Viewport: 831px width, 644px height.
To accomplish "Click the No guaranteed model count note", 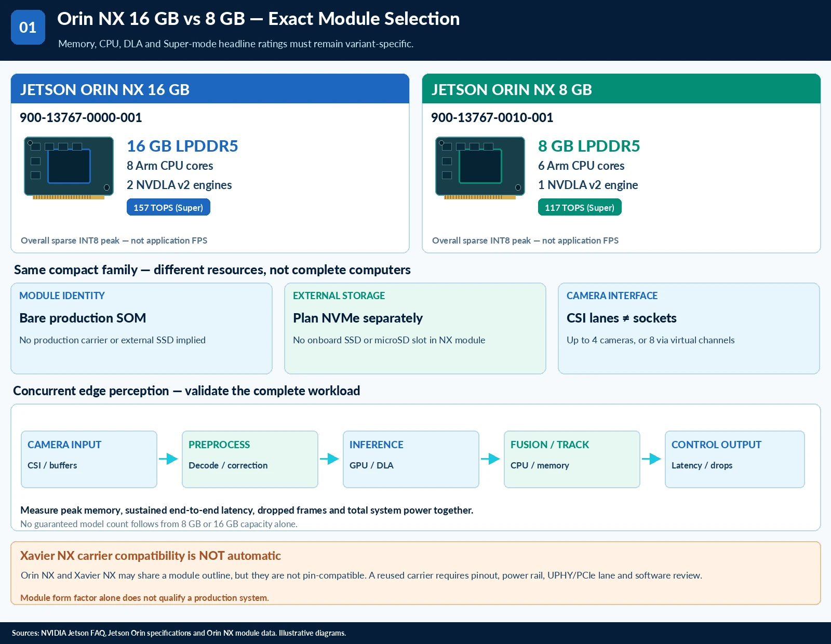I will (159, 524).
